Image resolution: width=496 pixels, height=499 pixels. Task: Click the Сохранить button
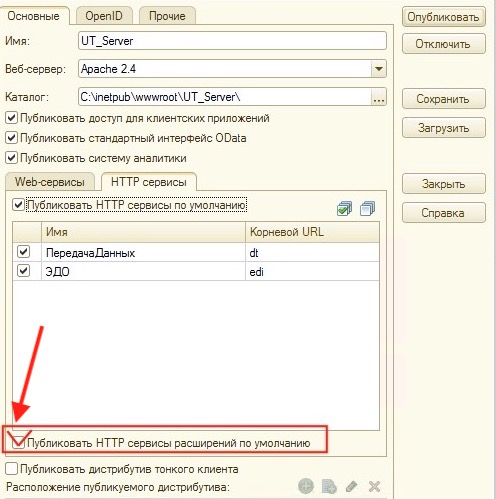(x=444, y=99)
